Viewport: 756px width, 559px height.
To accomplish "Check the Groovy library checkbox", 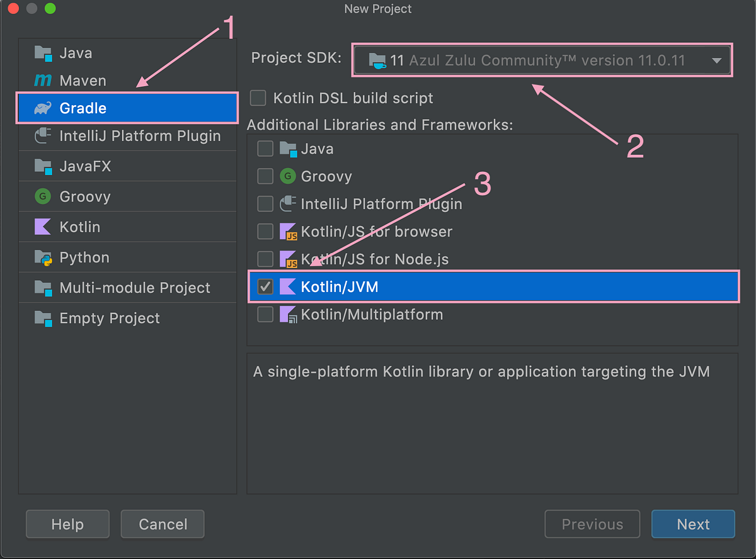I will (x=265, y=176).
